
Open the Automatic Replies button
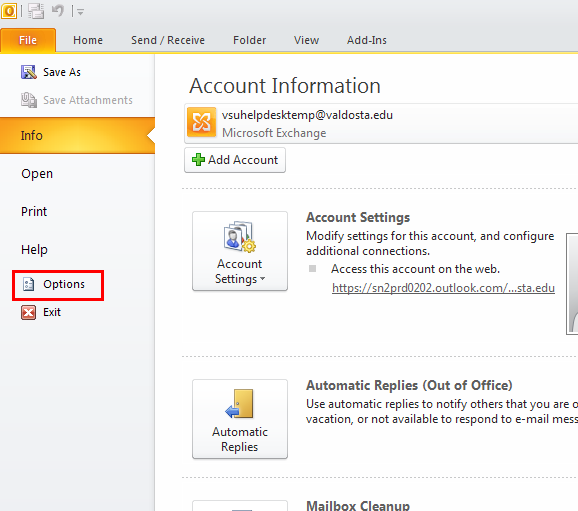[x=240, y=419]
